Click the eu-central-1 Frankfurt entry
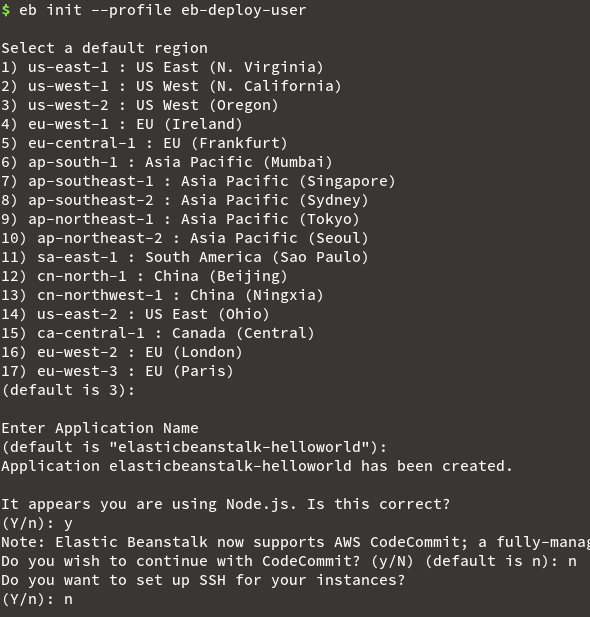The height and width of the screenshot is (617, 590). pyautogui.click(x=144, y=143)
